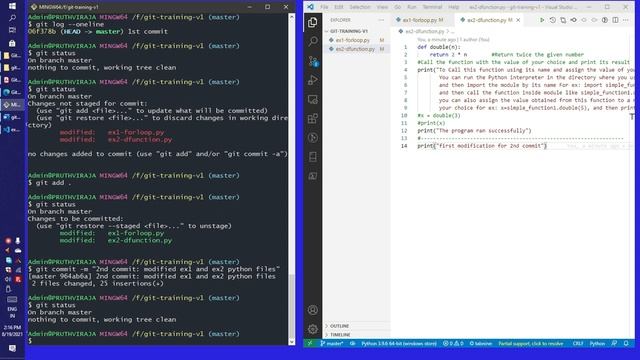Click the master* branch in status bar
Viewport: 640px width, 360px height.
[331, 344]
